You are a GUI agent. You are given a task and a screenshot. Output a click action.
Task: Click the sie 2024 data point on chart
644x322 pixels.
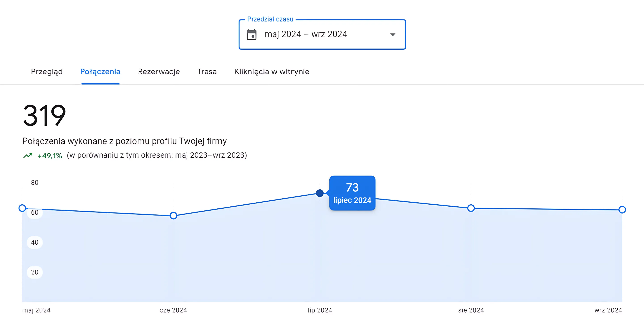click(471, 208)
